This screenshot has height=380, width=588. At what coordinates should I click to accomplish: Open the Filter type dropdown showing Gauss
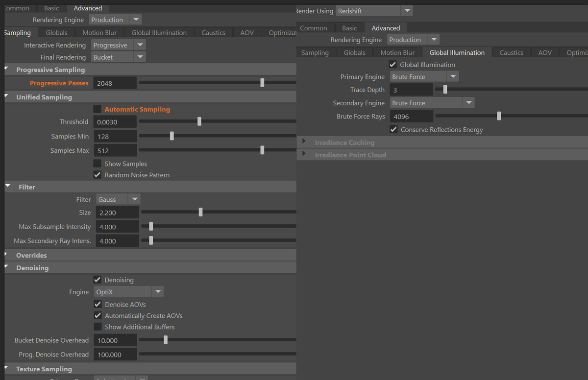pyautogui.click(x=118, y=199)
